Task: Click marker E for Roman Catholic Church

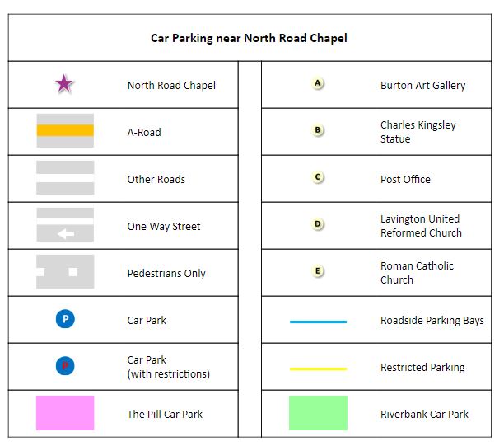Action: tap(319, 271)
